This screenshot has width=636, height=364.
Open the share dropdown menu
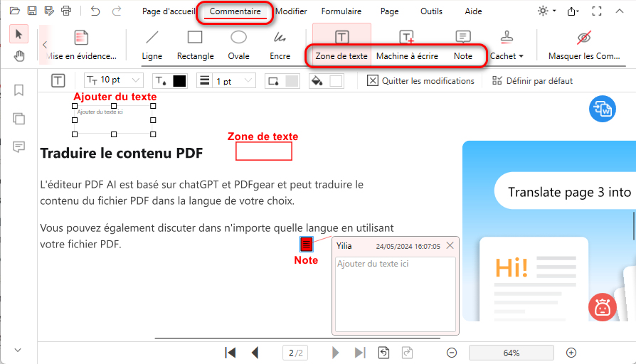tap(573, 11)
